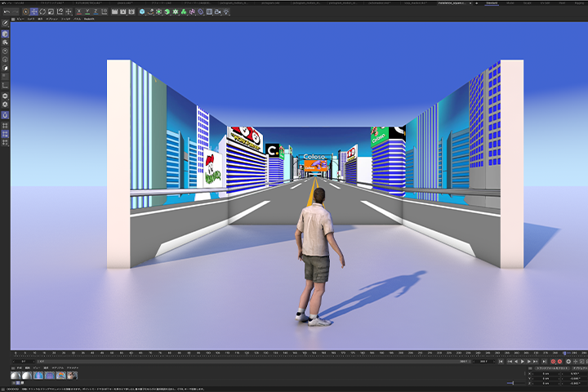588x392 pixels.
Task: Open the viewport hamburger menu
Action: (13, 19)
